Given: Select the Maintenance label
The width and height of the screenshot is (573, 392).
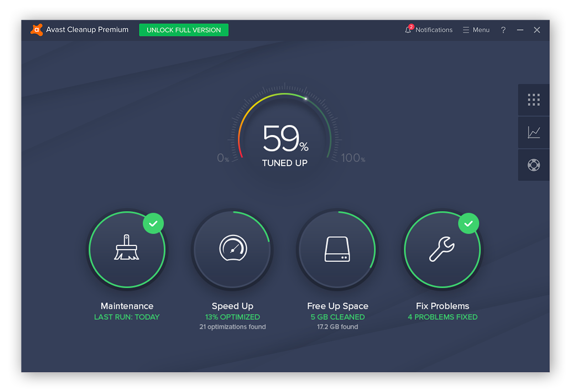Looking at the screenshot, I should (x=127, y=306).
